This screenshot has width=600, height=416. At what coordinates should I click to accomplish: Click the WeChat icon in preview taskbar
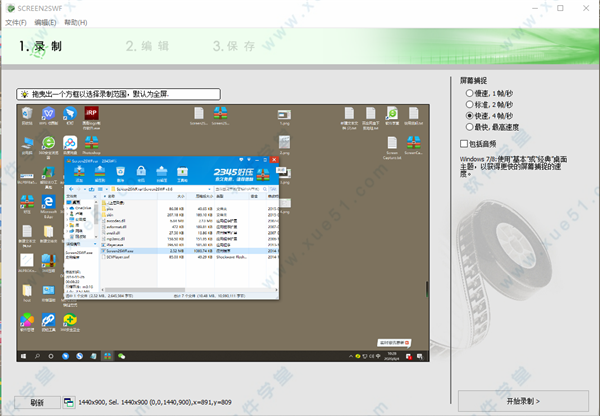click(121, 356)
